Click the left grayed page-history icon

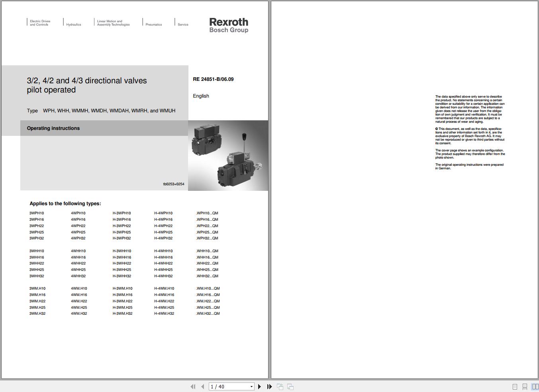coord(280,386)
